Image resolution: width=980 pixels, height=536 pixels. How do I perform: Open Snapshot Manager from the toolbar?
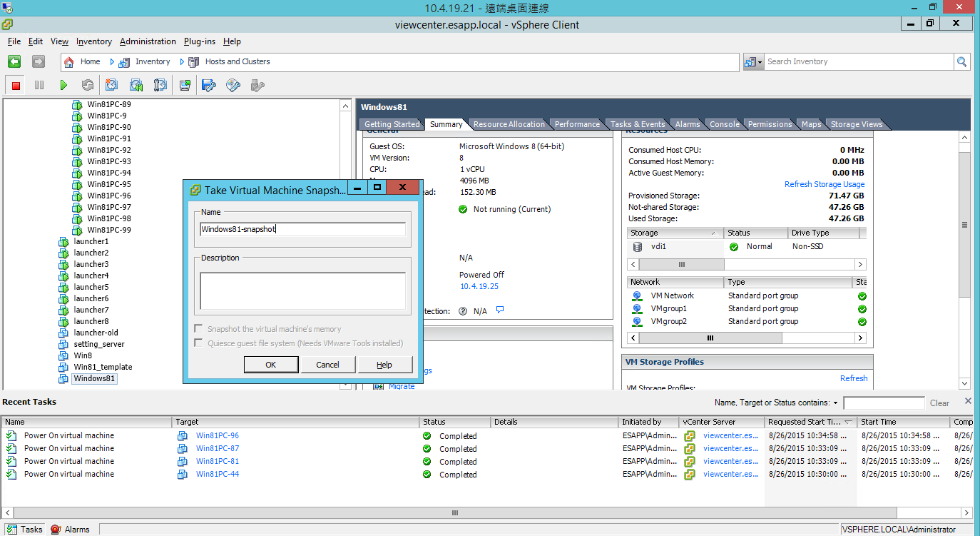(x=160, y=86)
